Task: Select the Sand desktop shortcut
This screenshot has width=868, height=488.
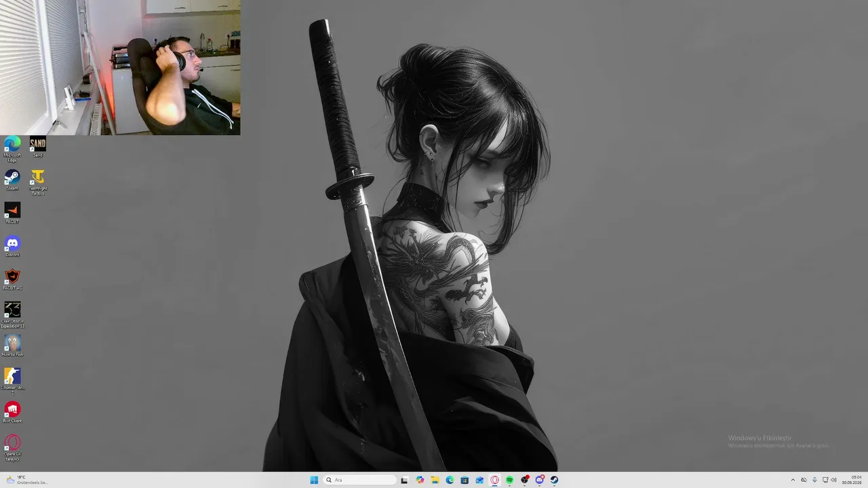Action: 38,146
